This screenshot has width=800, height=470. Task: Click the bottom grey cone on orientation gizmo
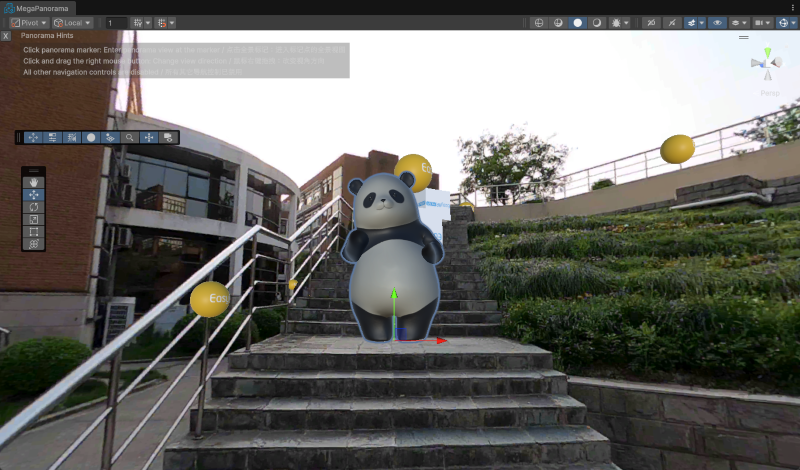point(768,76)
